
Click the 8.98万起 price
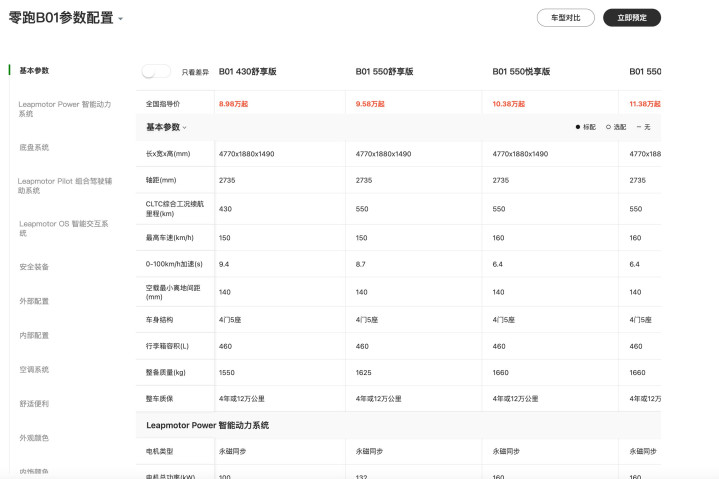tap(234, 103)
